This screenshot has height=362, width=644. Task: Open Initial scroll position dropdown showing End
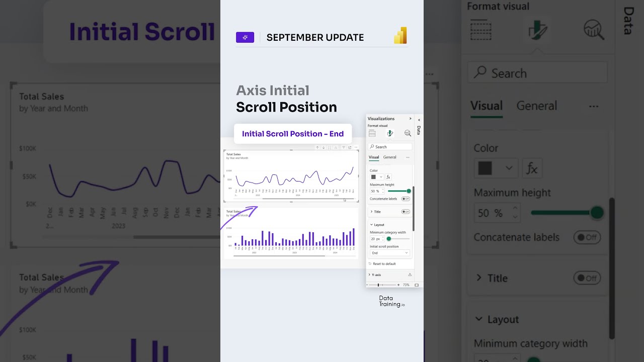tap(390, 253)
